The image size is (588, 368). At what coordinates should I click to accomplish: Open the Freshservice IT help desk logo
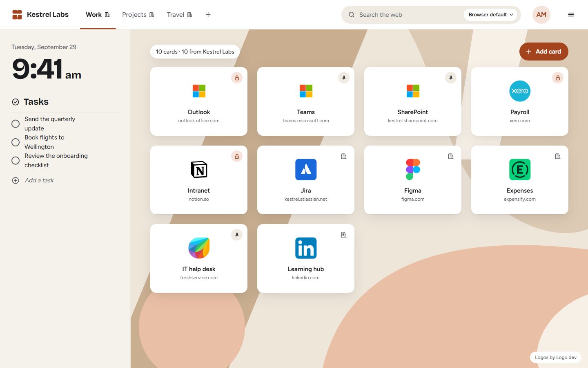tap(199, 248)
